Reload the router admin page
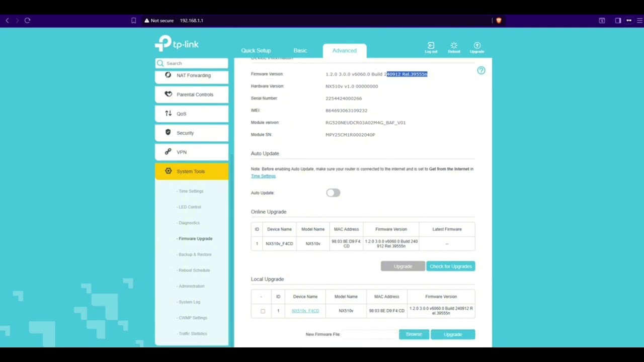Viewport: 644px width, 362px height. [27, 21]
